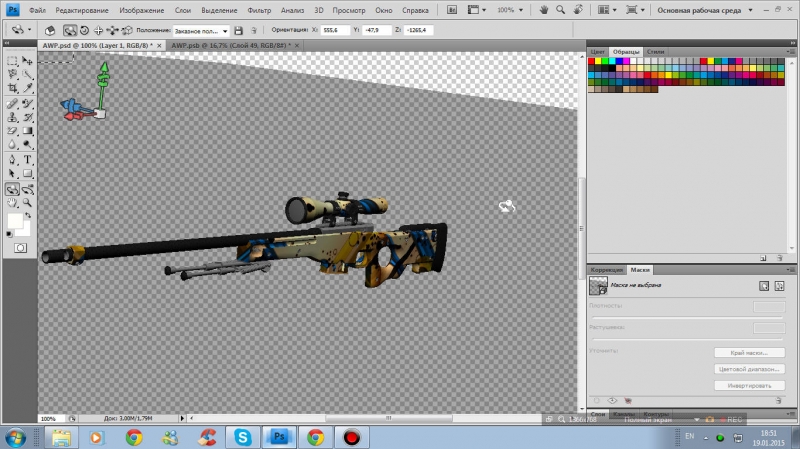
Task: Open the Изображение menu
Action: click(x=141, y=10)
